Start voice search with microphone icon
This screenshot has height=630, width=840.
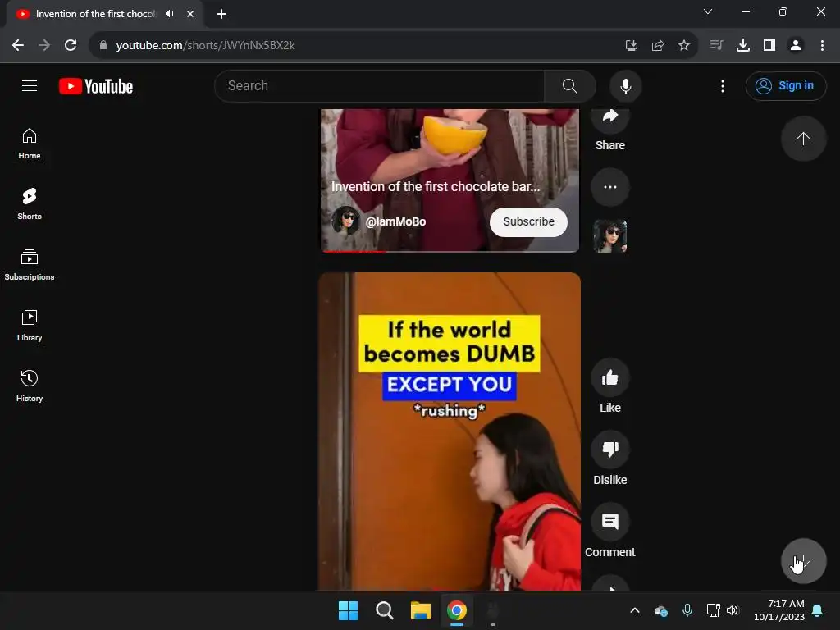tap(625, 85)
